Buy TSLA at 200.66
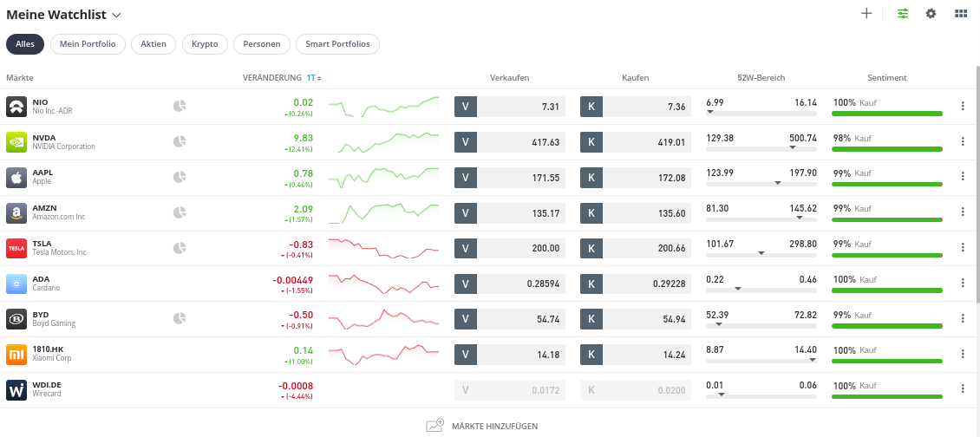Screen dimensions: 980x437 click(637, 248)
